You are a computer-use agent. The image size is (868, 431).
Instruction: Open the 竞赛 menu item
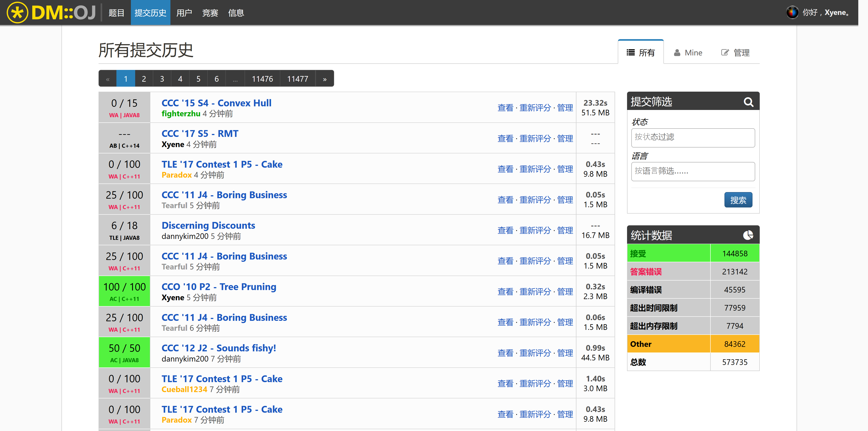[x=210, y=13]
